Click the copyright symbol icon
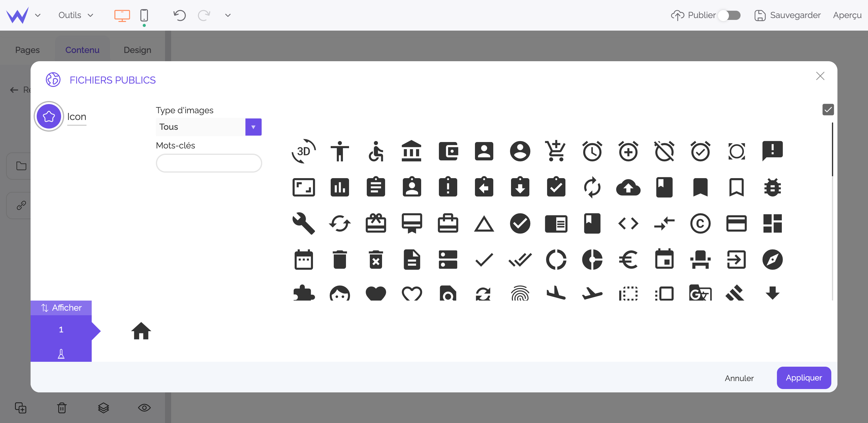The width and height of the screenshot is (868, 423). click(x=700, y=223)
